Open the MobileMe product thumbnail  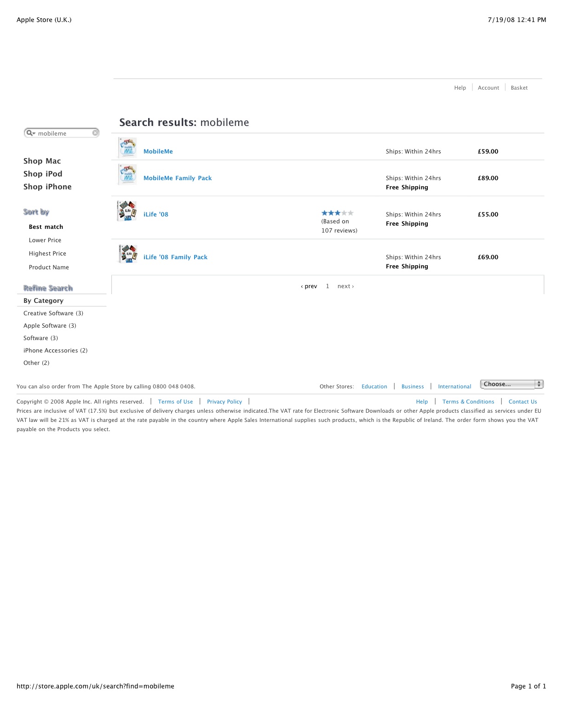(127, 148)
